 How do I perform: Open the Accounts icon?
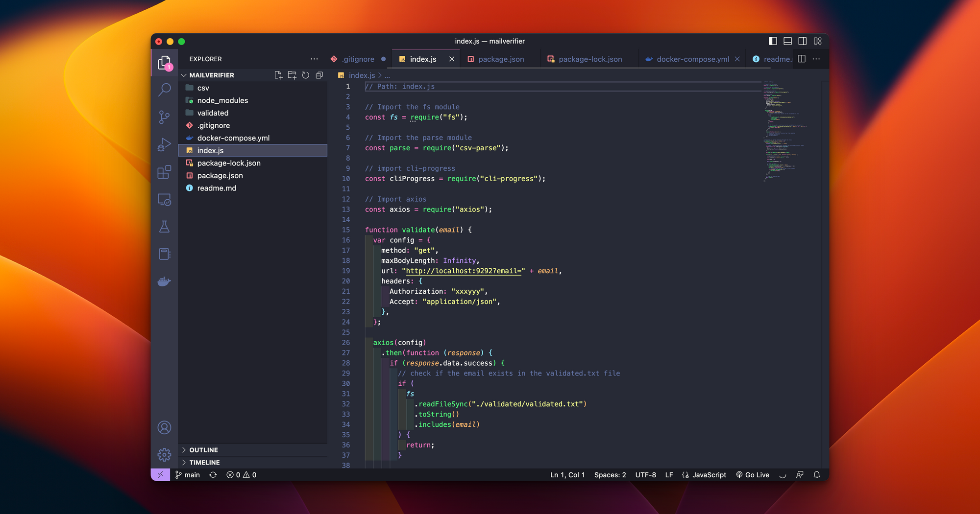pyautogui.click(x=164, y=427)
